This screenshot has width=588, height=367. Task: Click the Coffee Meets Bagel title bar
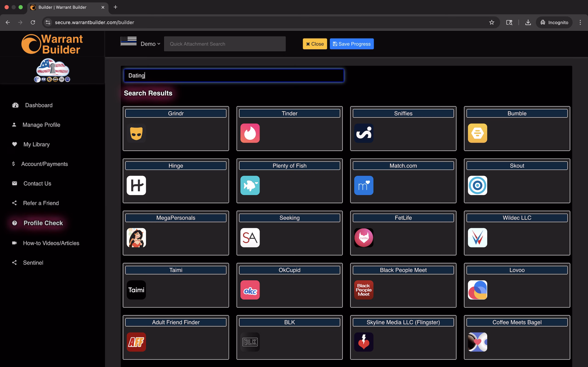[517, 322]
